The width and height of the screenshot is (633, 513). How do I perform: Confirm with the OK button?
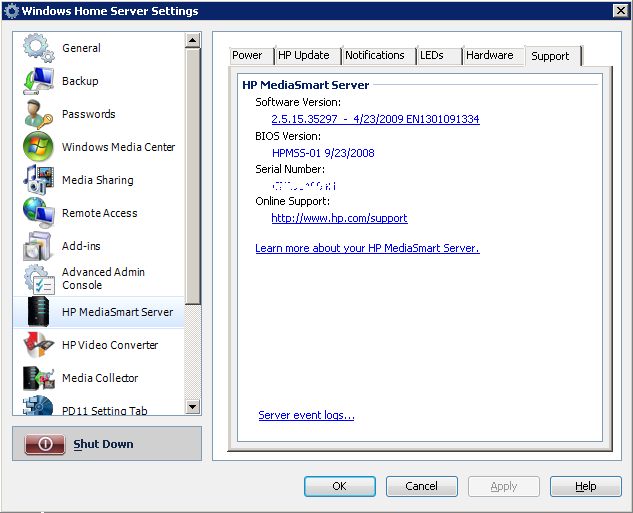coord(340,486)
